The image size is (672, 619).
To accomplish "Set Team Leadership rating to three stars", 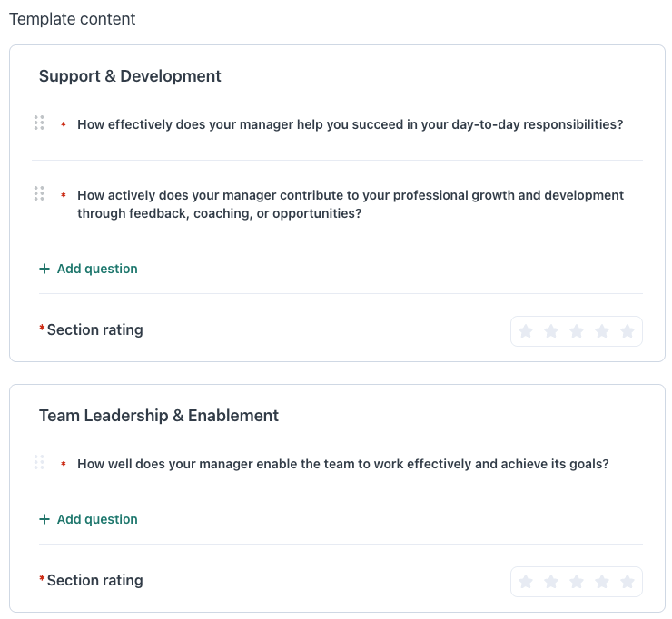I will [x=577, y=582].
